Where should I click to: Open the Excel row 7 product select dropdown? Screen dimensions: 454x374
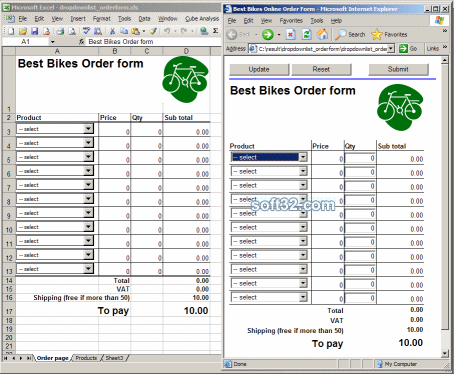tap(88, 185)
